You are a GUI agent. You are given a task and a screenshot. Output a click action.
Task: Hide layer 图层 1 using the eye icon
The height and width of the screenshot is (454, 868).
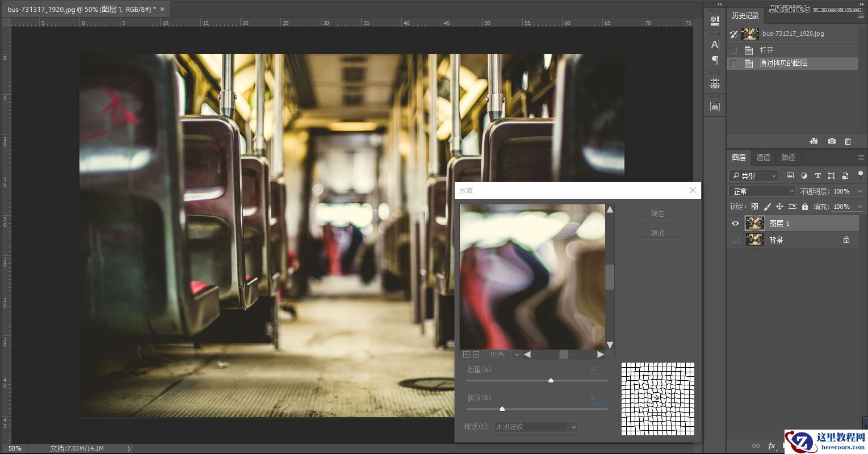[735, 224]
